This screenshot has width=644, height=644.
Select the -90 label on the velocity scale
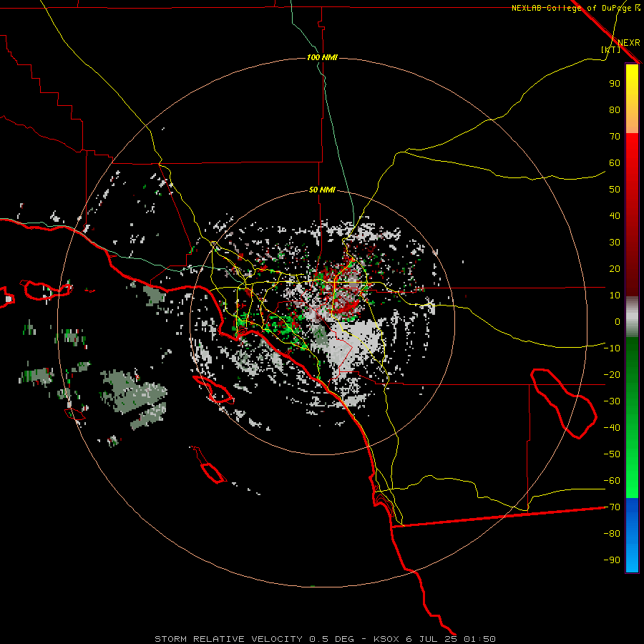click(x=612, y=560)
